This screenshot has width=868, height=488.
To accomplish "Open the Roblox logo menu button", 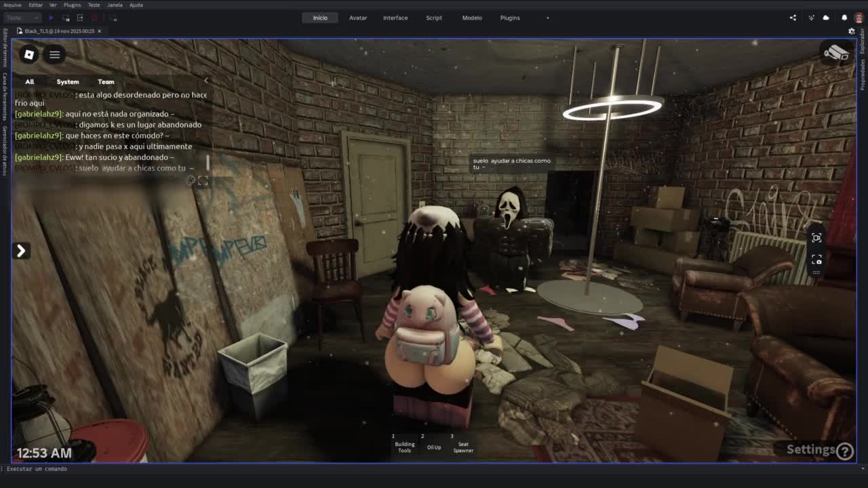I will tap(28, 54).
